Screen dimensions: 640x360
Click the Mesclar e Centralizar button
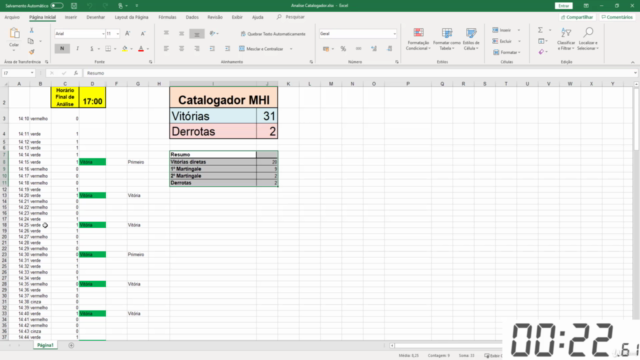[x=261, y=49]
